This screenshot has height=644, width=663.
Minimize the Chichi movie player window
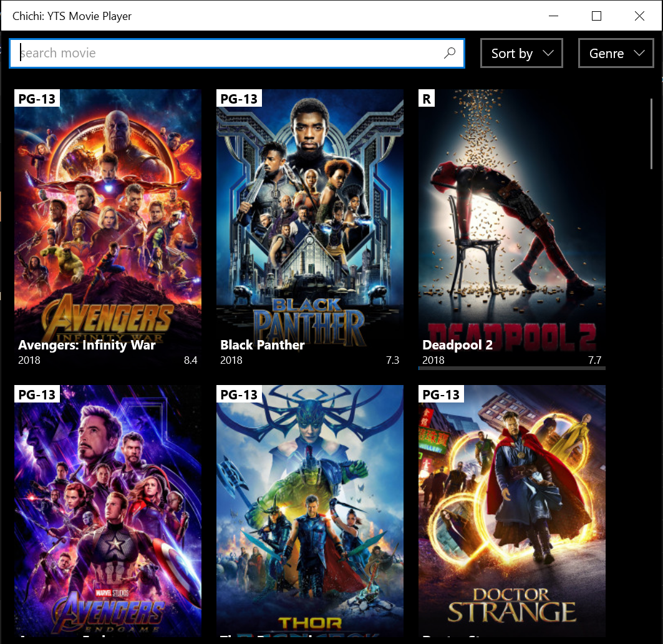pos(553,16)
